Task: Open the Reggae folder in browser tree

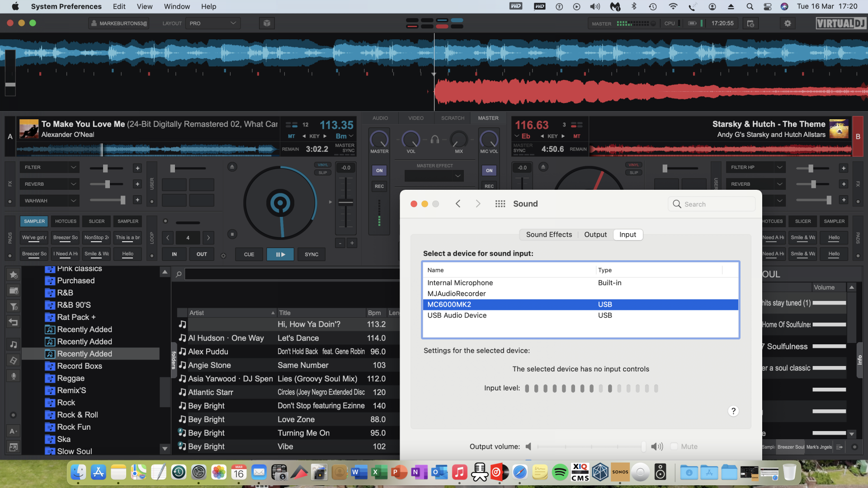Action: pyautogui.click(x=71, y=378)
